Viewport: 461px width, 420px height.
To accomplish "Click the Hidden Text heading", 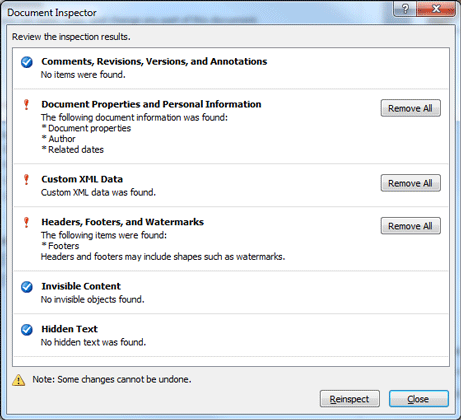I will (x=69, y=329).
